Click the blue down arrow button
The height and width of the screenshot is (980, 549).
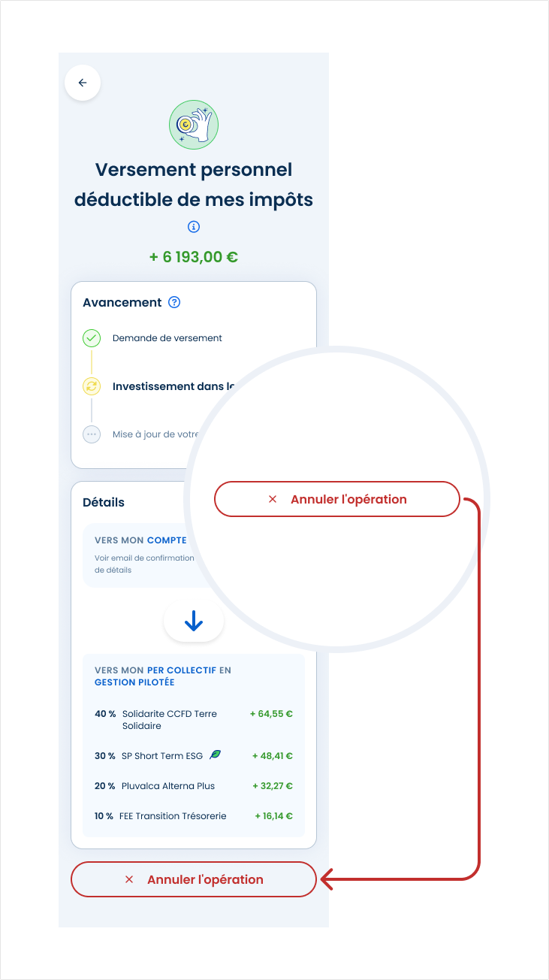click(x=194, y=621)
